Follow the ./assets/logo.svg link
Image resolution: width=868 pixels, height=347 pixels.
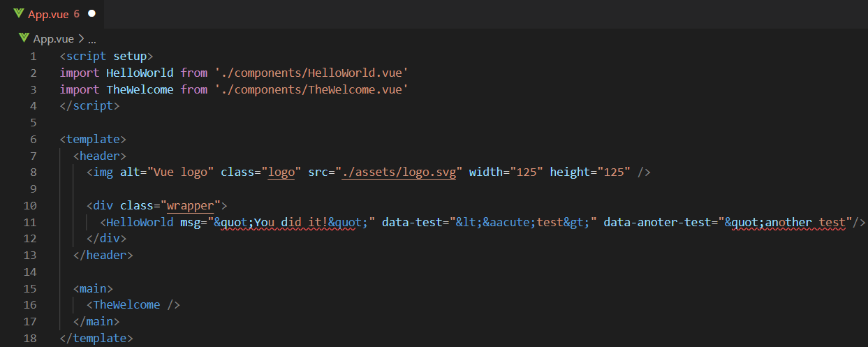click(x=399, y=172)
